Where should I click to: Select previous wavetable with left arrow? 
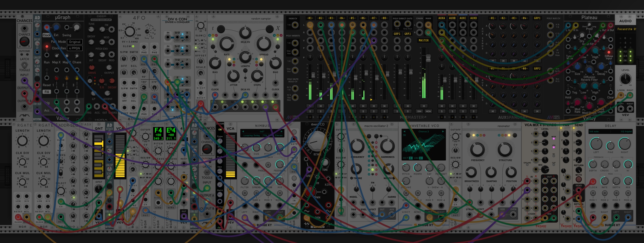(x=405, y=131)
